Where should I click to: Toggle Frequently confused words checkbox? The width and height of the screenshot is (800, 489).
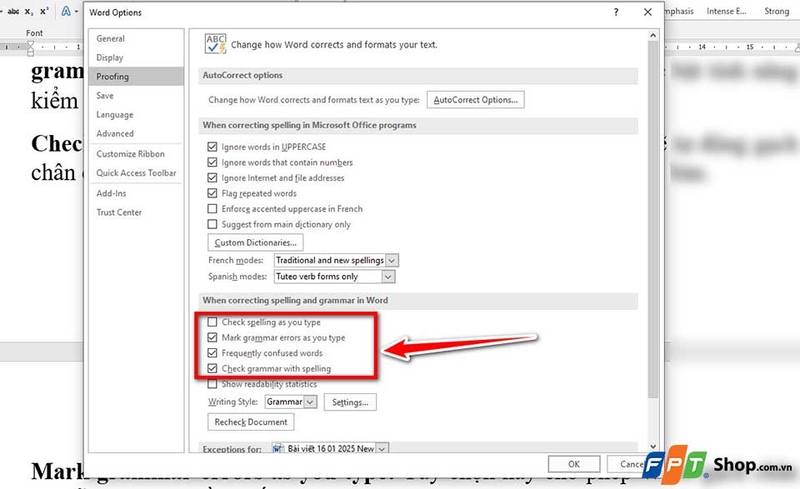[212, 353]
